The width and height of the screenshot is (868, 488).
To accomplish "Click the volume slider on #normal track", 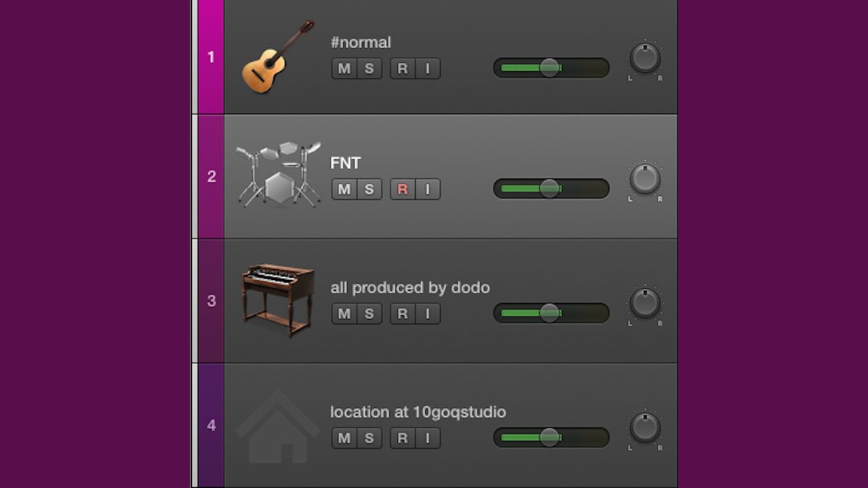I will click(x=549, y=68).
